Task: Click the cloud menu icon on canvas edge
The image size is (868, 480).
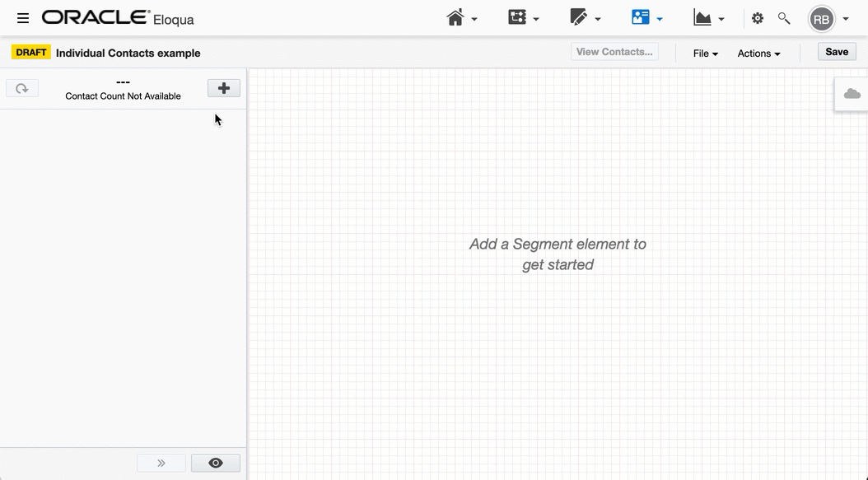Action: click(x=852, y=94)
